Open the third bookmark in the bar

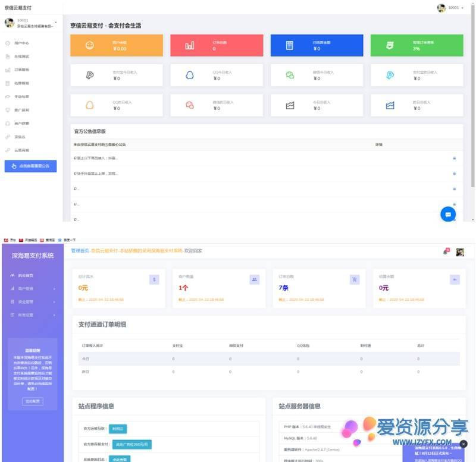(x=47, y=240)
